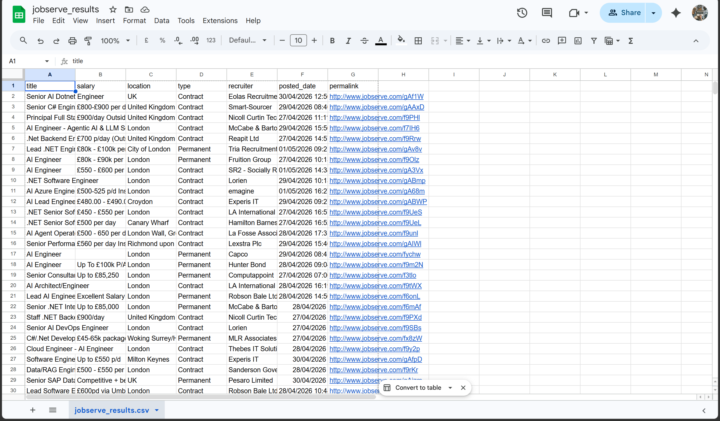Open borders options
This screenshot has width=720, height=421.
tap(418, 41)
